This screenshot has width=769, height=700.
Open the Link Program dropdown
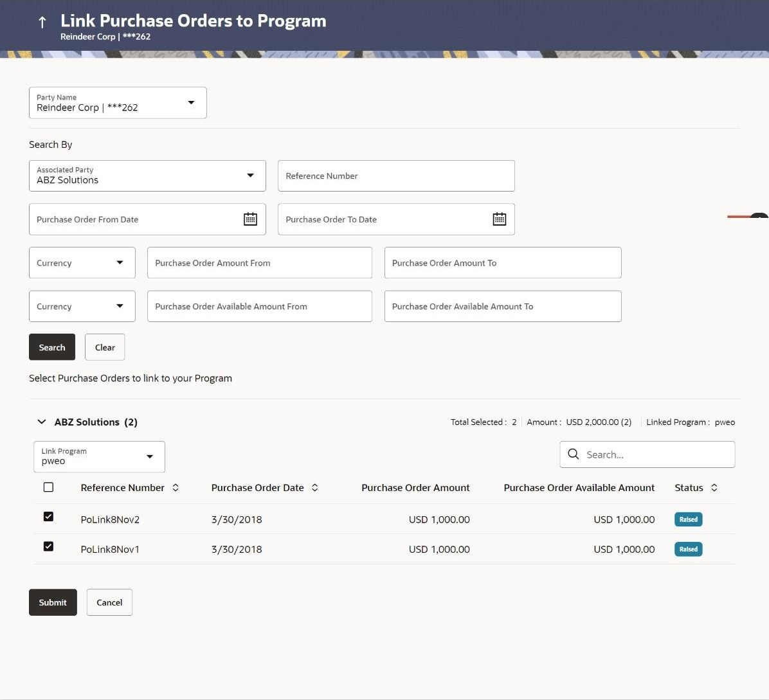[x=99, y=457]
